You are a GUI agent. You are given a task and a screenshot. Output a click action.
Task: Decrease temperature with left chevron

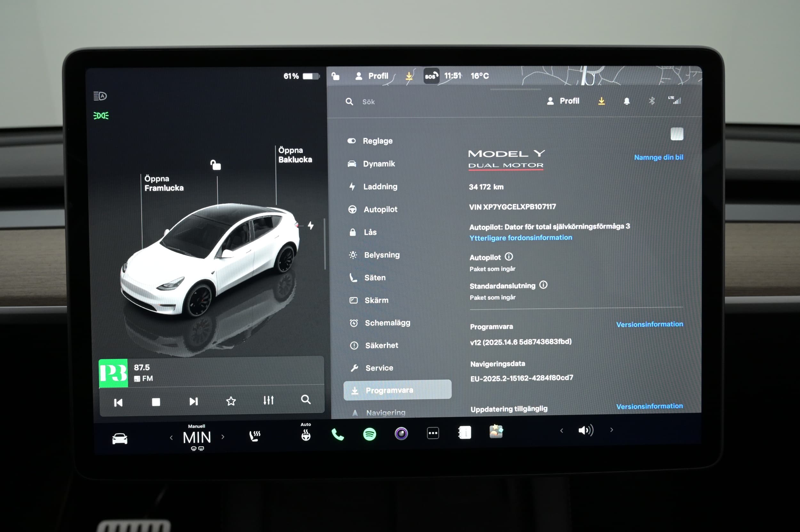point(171,438)
